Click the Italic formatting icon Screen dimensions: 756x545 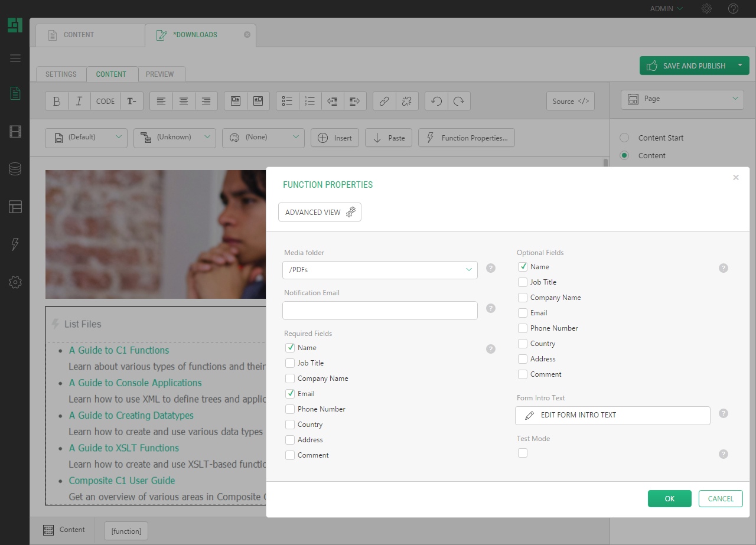[79, 101]
